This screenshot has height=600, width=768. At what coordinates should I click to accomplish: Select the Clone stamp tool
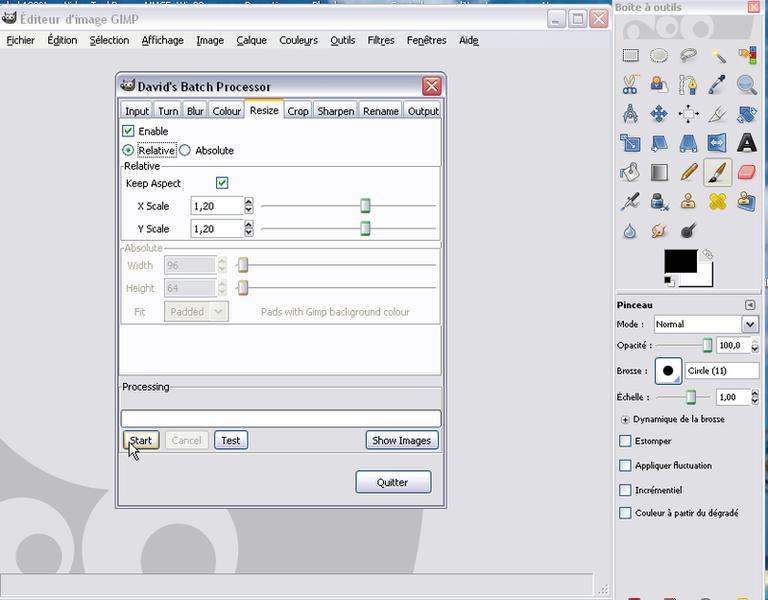(688, 201)
